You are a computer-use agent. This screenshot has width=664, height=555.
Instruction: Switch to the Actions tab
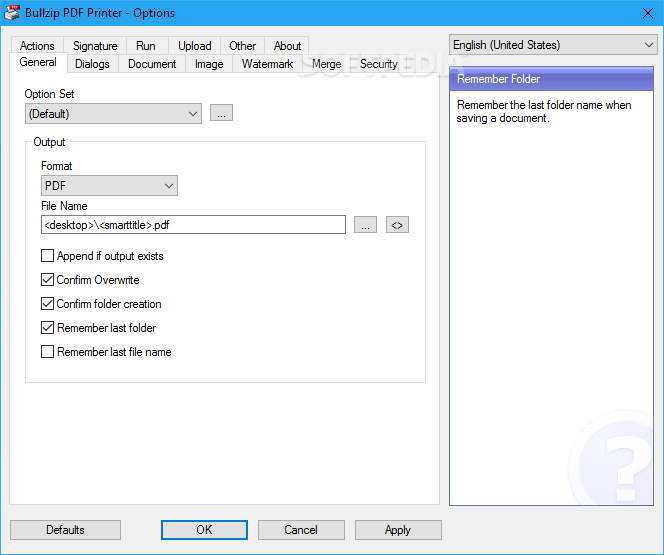click(x=37, y=45)
